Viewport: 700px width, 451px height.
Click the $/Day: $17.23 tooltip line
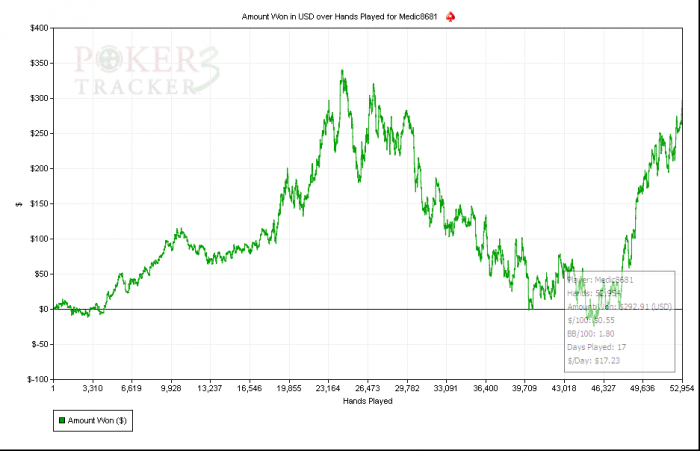[593, 360]
